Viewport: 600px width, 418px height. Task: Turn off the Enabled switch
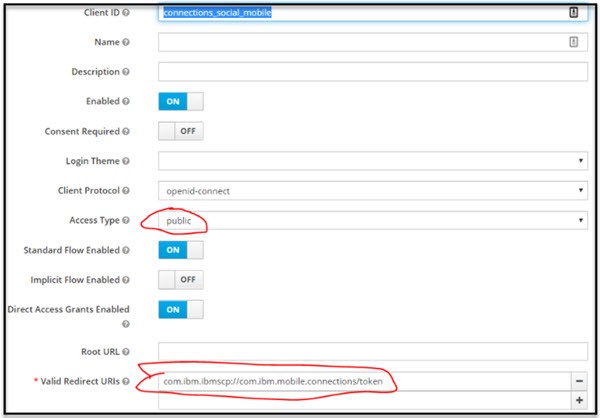[x=181, y=101]
